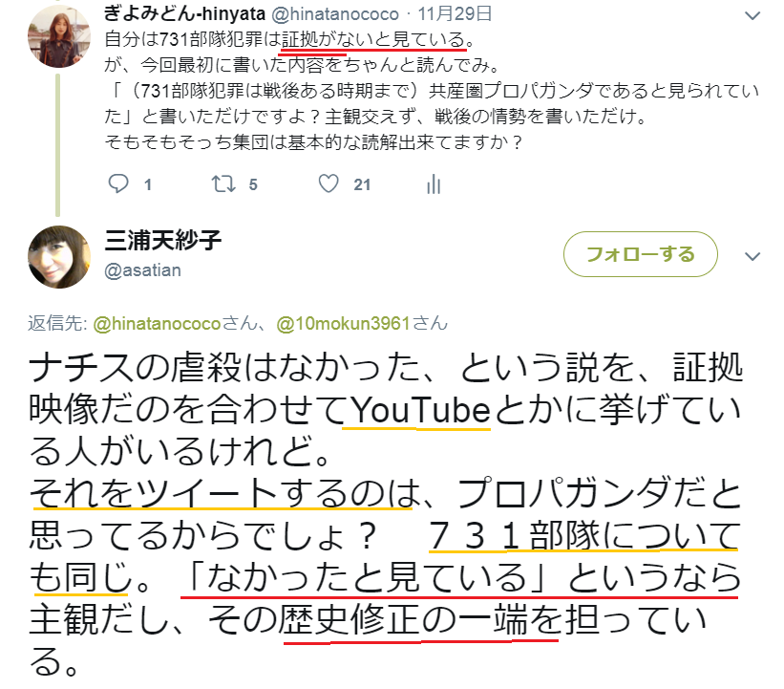
Task: Open the 11月29日 timestamp link
Action: [455, 14]
